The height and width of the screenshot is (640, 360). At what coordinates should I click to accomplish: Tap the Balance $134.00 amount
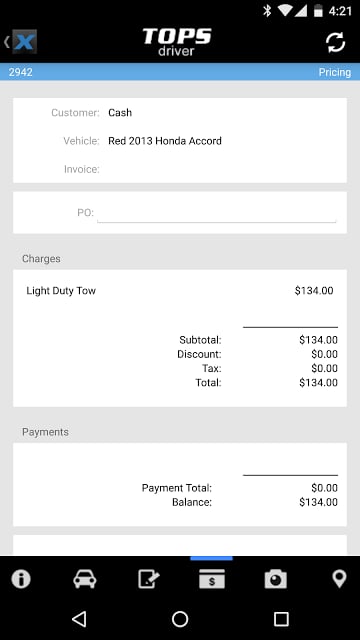(318, 502)
